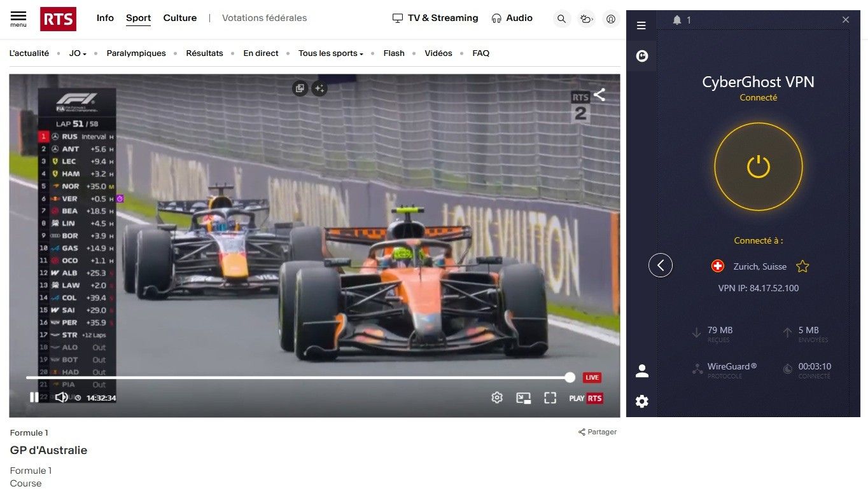Click the video progress slider handle

pos(570,378)
